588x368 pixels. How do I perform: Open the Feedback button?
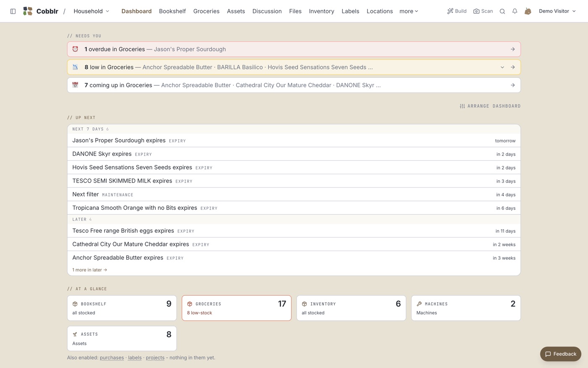(x=561, y=354)
